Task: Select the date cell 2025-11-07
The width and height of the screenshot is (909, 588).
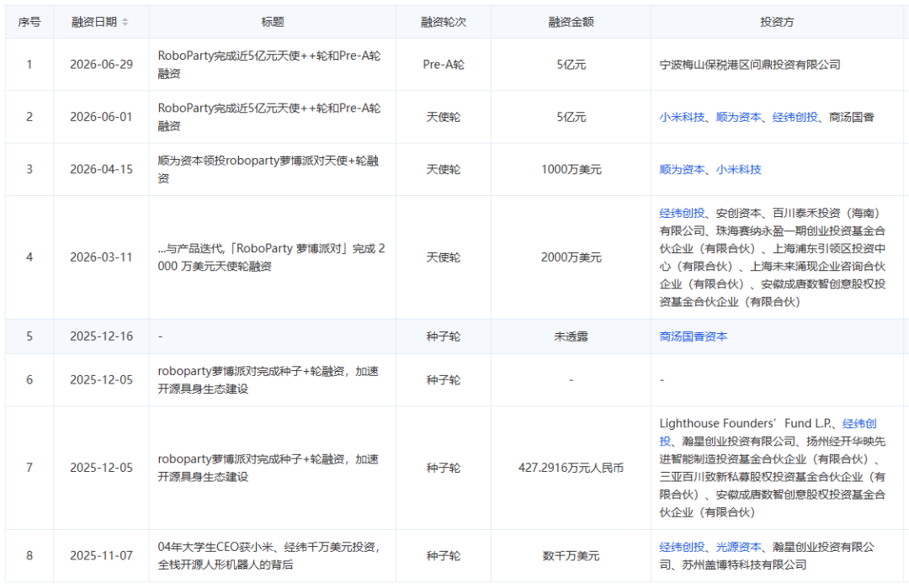Action: (x=102, y=555)
